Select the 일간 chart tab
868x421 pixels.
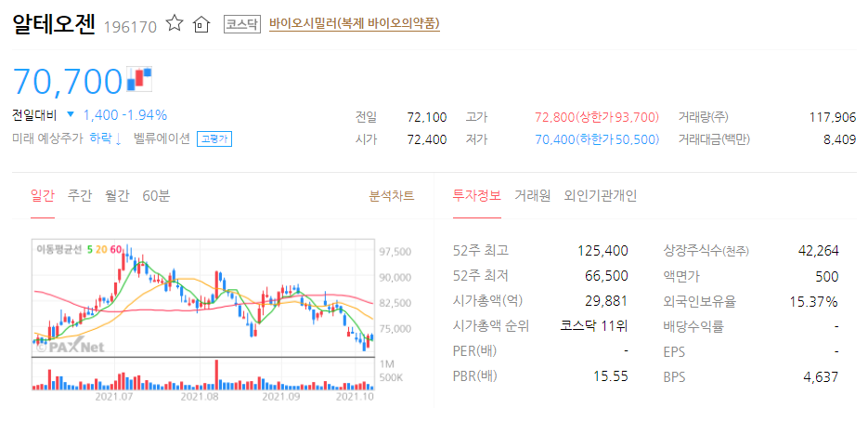(43, 195)
